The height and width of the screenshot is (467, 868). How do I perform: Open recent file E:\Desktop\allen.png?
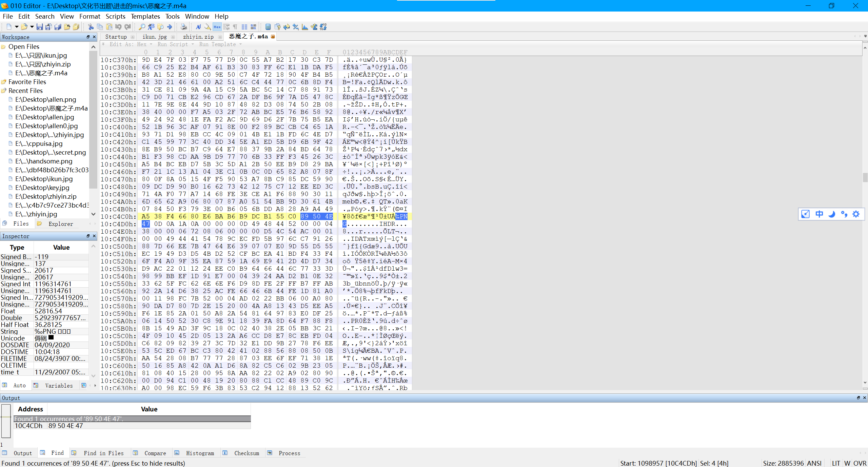coord(45,99)
